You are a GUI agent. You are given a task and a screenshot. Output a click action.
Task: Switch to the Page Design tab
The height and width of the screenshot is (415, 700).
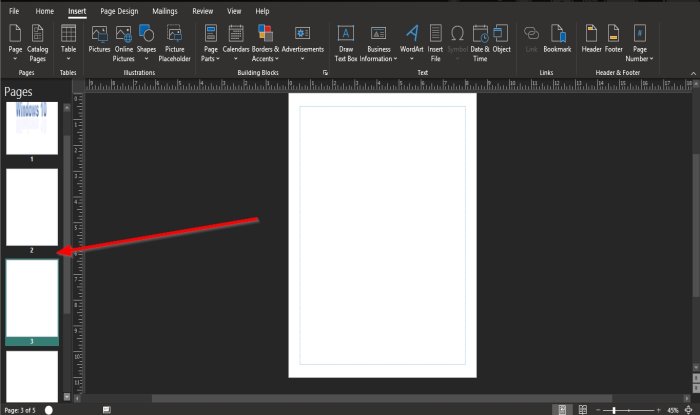[119, 11]
